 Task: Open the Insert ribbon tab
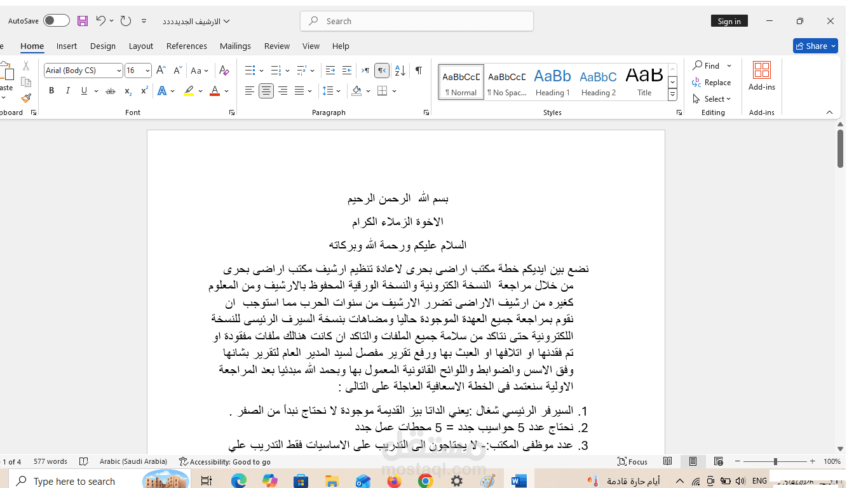67,46
